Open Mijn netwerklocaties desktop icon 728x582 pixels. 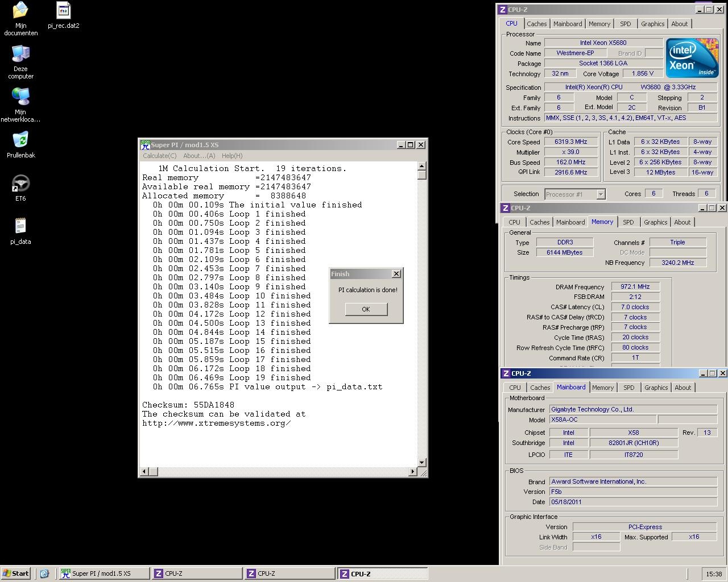point(20,98)
